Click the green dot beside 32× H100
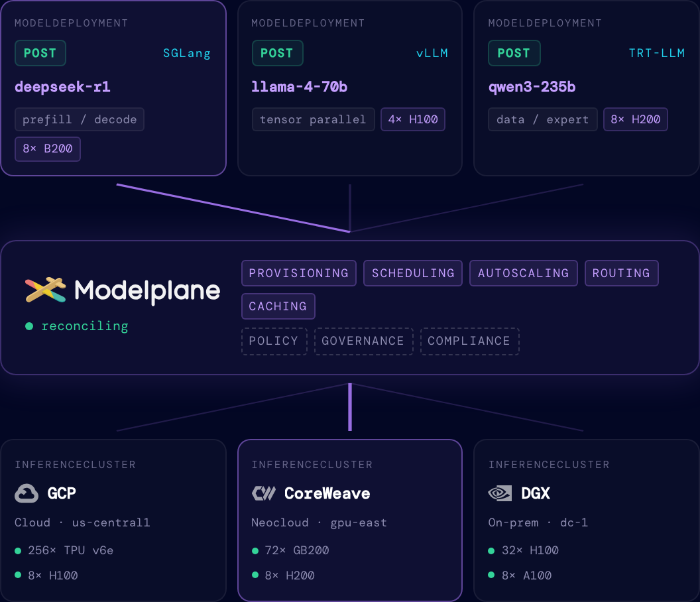Screen dimensions: 700x602 tap(491, 551)
